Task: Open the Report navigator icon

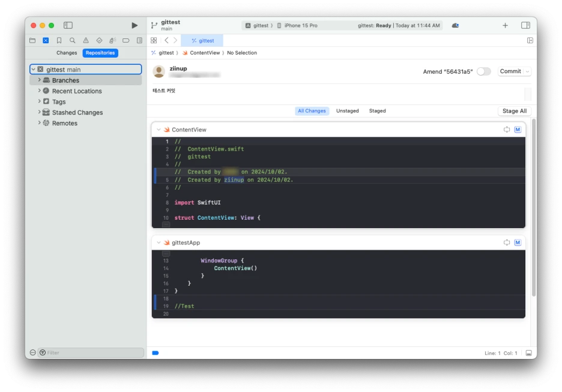Action: (x=139, y=40)
